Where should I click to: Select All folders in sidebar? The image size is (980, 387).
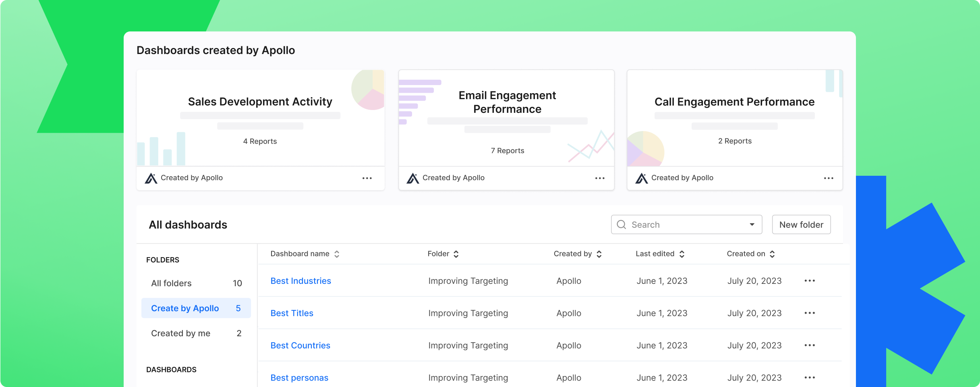[x=196, y=283]
